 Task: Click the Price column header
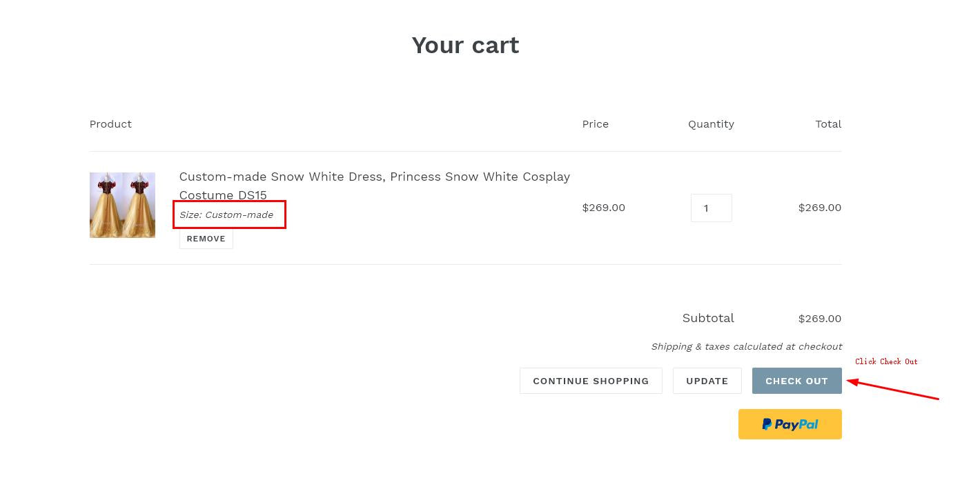coord(595,124)
